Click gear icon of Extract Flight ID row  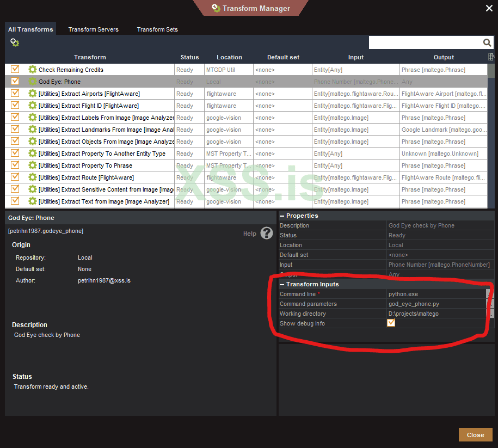tap(33, 106)
